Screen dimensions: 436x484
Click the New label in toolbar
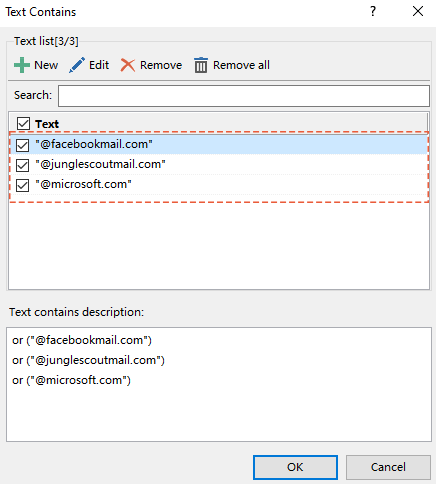46,65
